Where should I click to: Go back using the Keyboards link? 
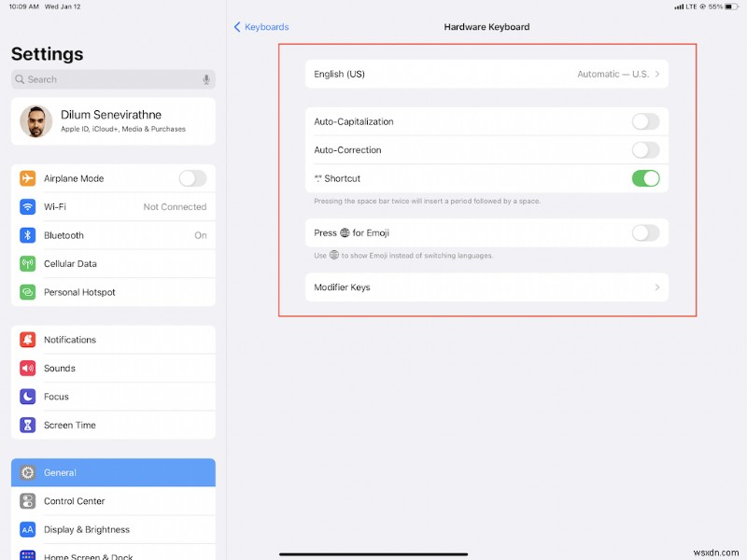click(261, 27)
